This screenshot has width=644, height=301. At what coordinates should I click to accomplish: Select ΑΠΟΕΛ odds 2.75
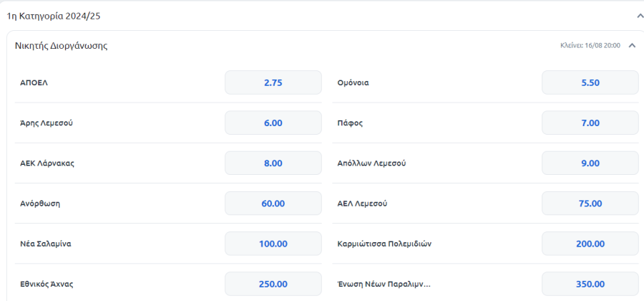pyautogui.click(x=273, y=82)
